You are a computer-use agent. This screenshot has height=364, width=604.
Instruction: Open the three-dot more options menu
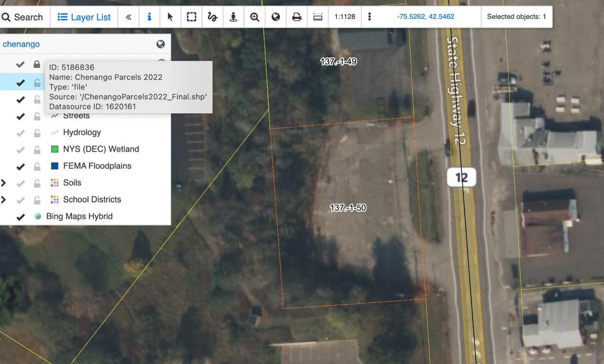(x=369, y=17)
